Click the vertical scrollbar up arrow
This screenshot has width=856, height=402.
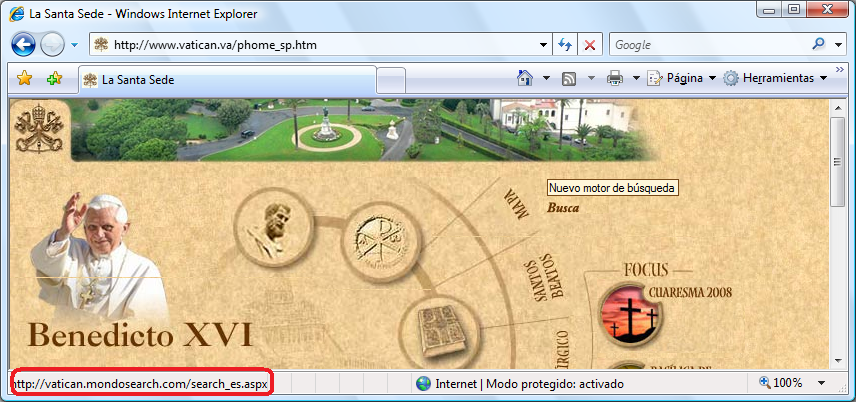[837, 108]
